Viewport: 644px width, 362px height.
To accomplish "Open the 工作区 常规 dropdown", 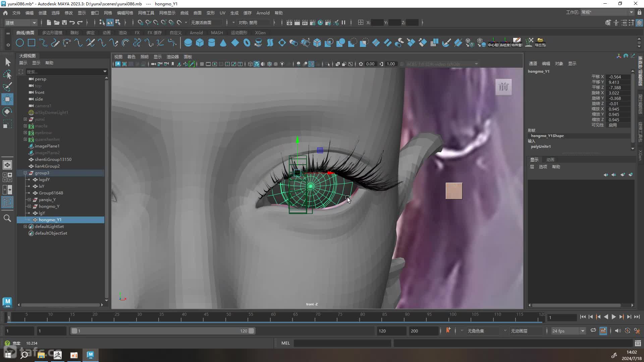I will (607, 12).
